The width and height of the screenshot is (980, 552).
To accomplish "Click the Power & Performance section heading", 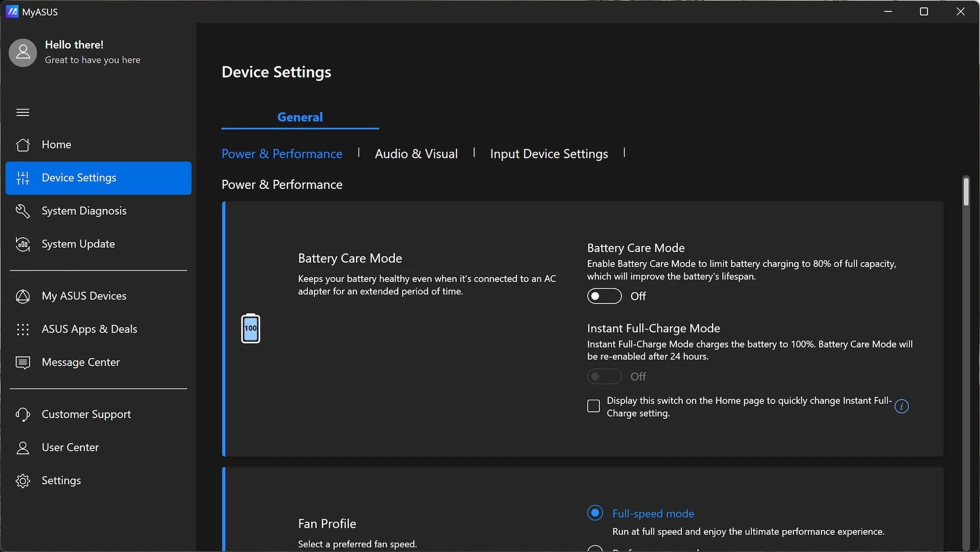I will tap(282, 184).
